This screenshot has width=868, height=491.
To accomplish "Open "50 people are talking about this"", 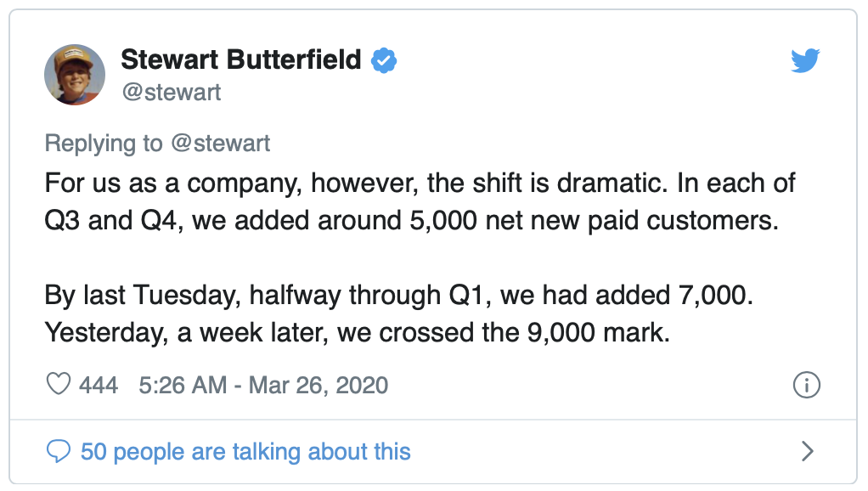I will [x=245, y=451].
